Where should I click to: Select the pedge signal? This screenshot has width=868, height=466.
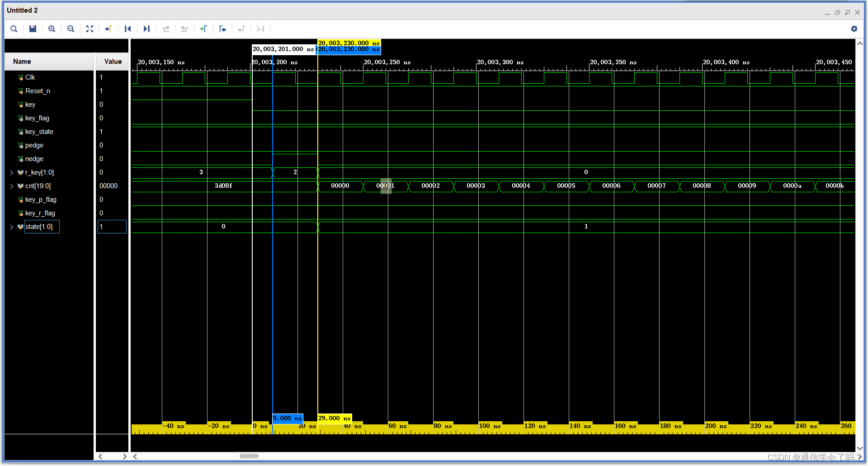(x=34, y=145)
